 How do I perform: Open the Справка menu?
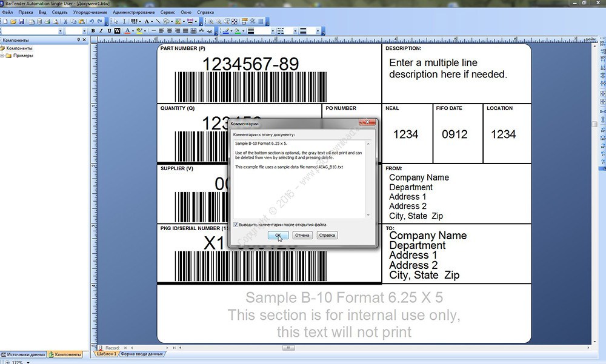coord(205,12)
